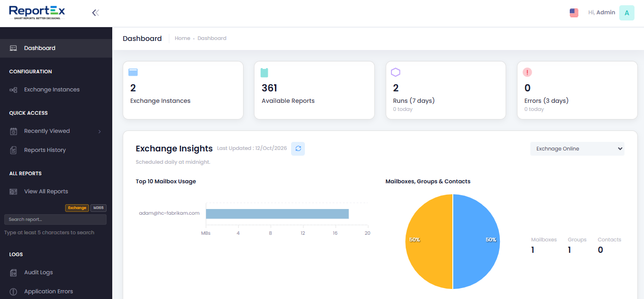Screen dimensions: 644x299
Task: Click the blue pie chart slice
Action: click(476, 241)
